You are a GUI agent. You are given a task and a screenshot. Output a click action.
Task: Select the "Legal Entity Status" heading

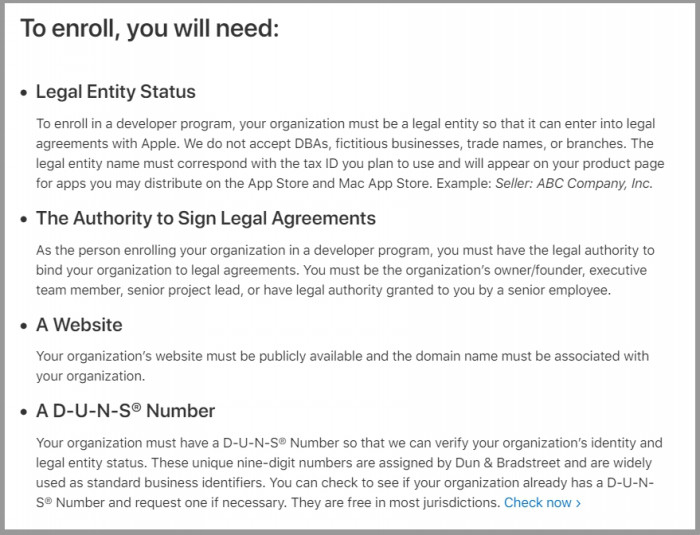[116, 92]
